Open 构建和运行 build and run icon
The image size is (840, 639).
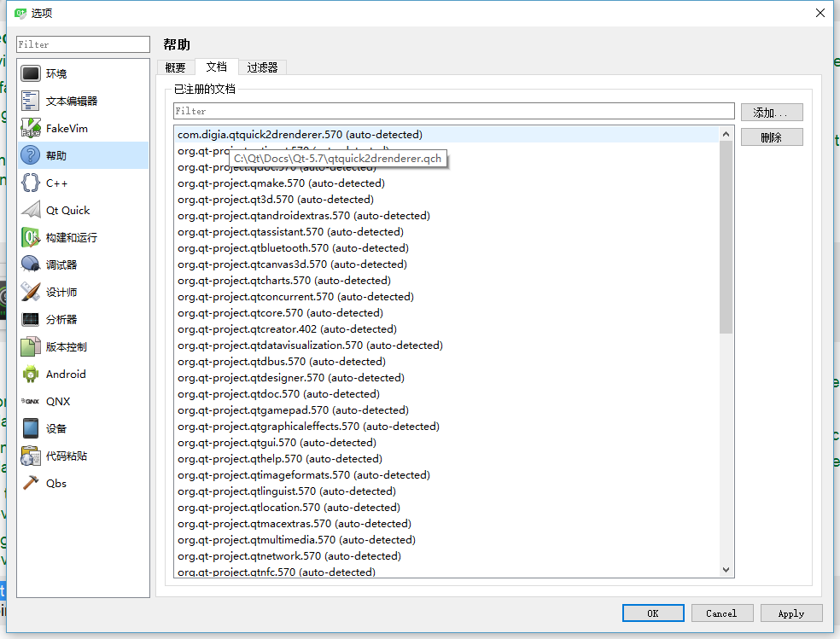(31, 237)
